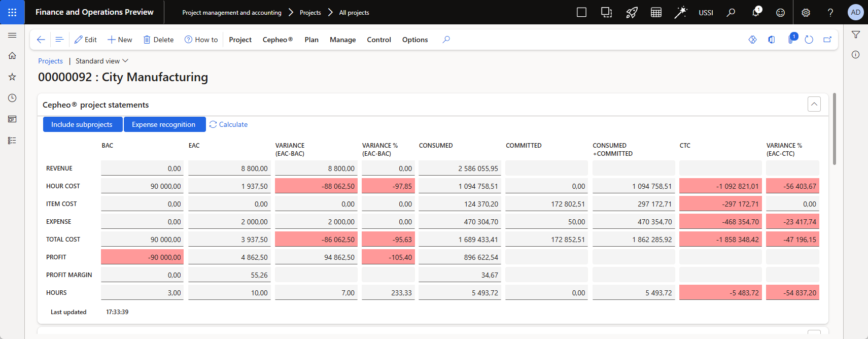Click the feedback smiley icon
868x339 pixels.
781,12
